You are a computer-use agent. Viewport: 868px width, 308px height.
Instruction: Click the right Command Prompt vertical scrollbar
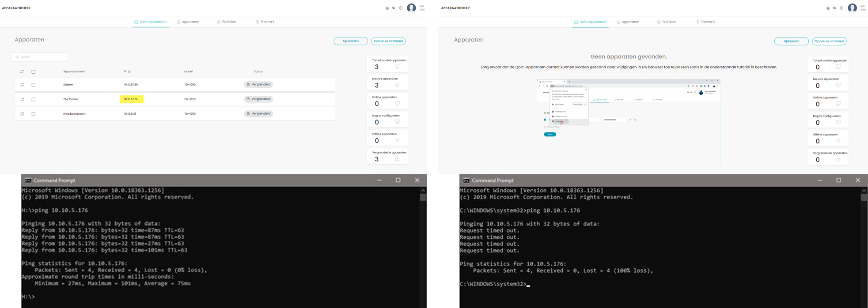[x=864, y=247]
